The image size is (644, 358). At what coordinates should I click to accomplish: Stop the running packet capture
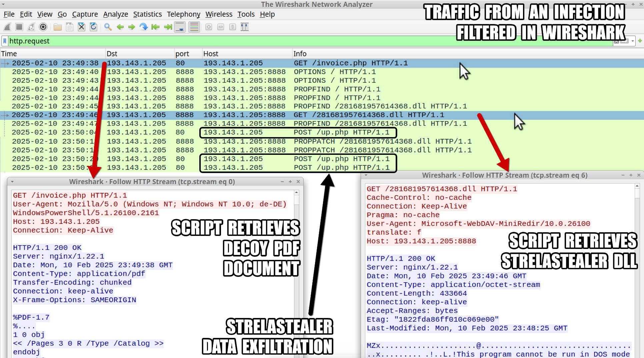pos(19,27)
